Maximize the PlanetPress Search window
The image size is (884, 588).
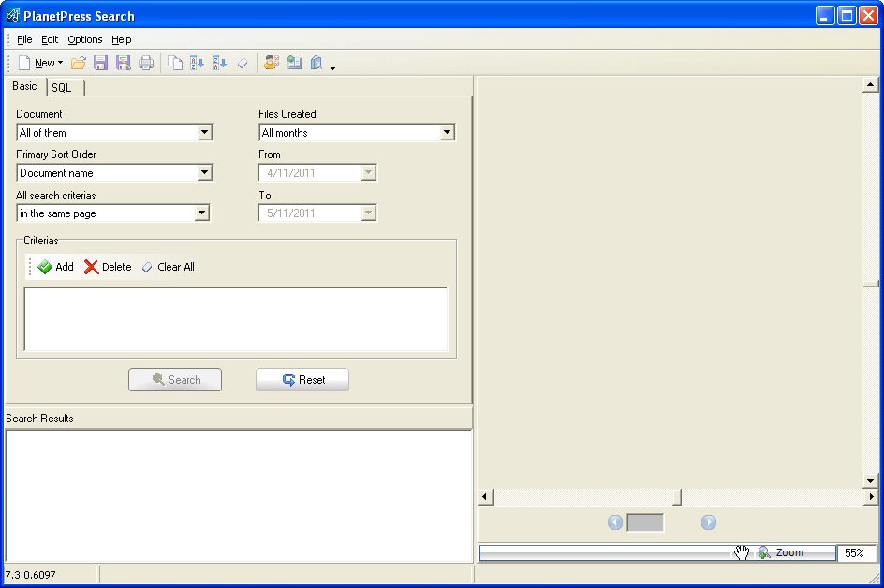coord(847,16)
